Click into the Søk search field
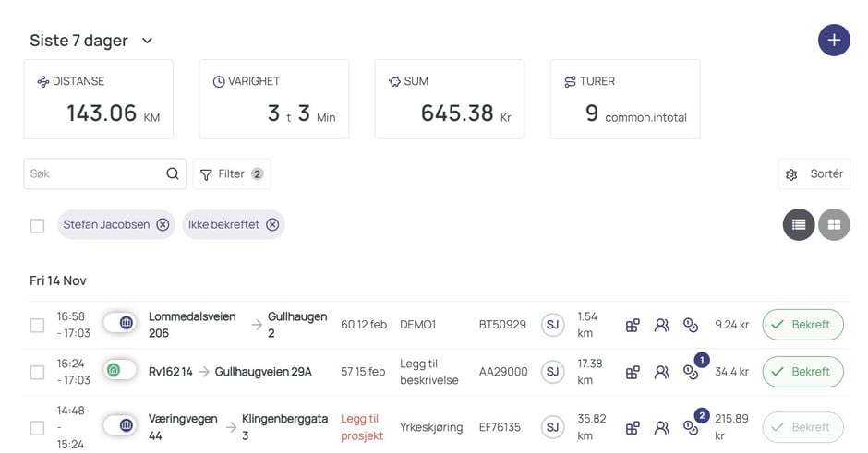This screenshot has height=453, width=868. (92, 173)
